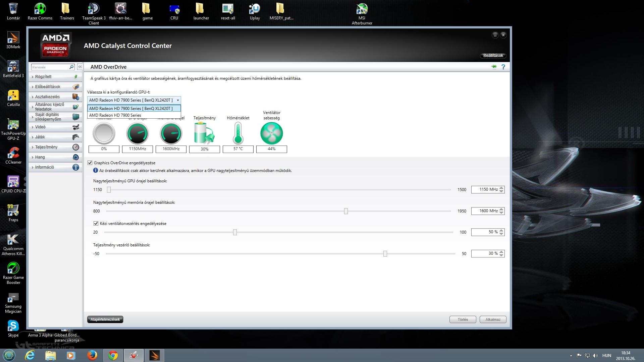Click the Keresés search input field
Viewport: 644px width, 362px height.
[50, 67]
